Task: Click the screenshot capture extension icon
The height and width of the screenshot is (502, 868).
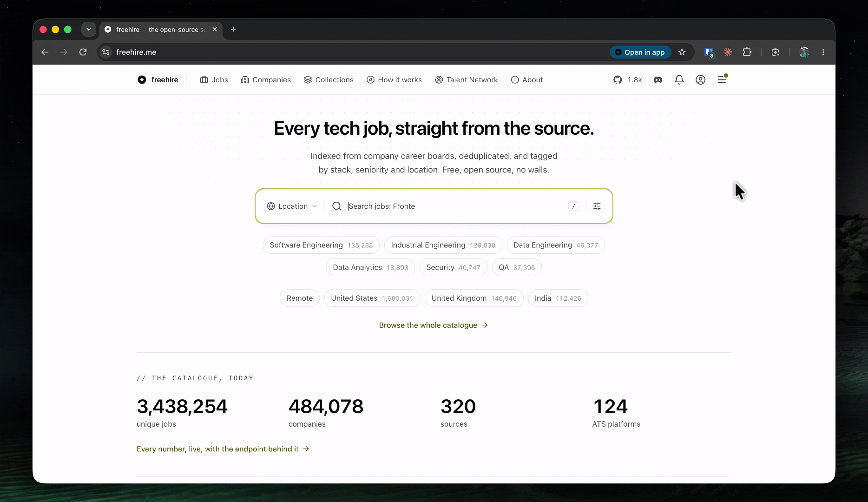Action: [776, 52]
